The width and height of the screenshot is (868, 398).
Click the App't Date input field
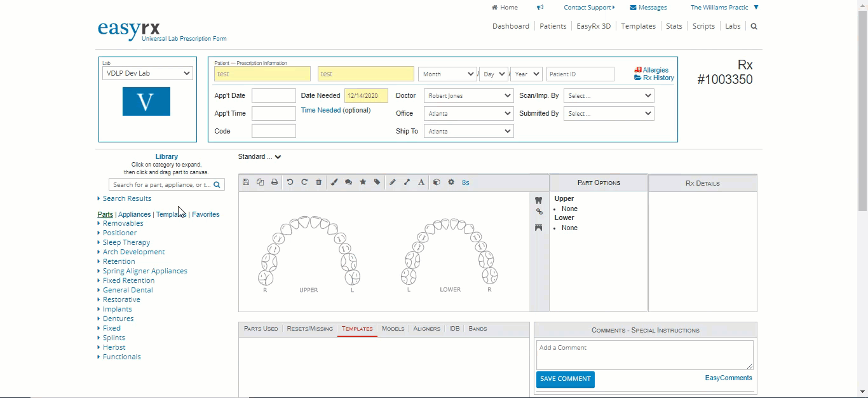(274, 95)
